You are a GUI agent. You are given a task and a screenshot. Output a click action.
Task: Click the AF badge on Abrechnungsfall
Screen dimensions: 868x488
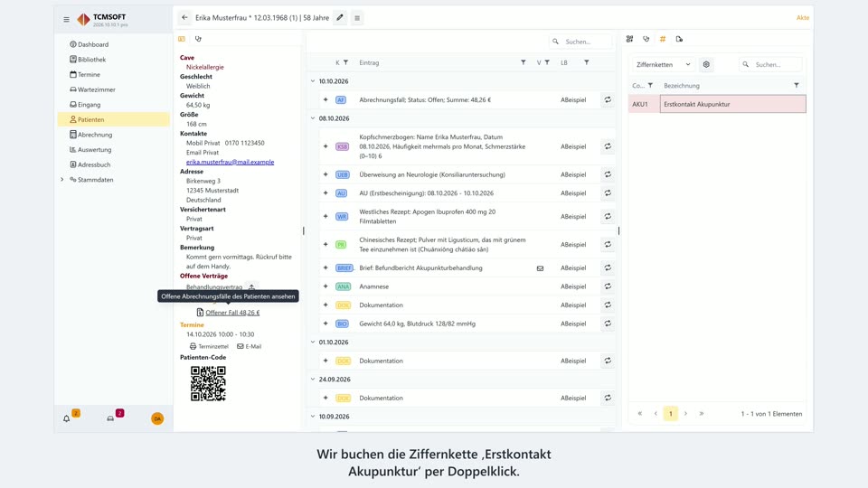pyautogui.click(x=341, y=100)
